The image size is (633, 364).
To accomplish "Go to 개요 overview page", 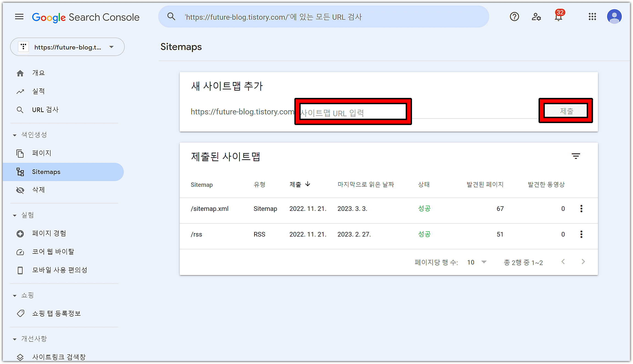I will [38, 73].
